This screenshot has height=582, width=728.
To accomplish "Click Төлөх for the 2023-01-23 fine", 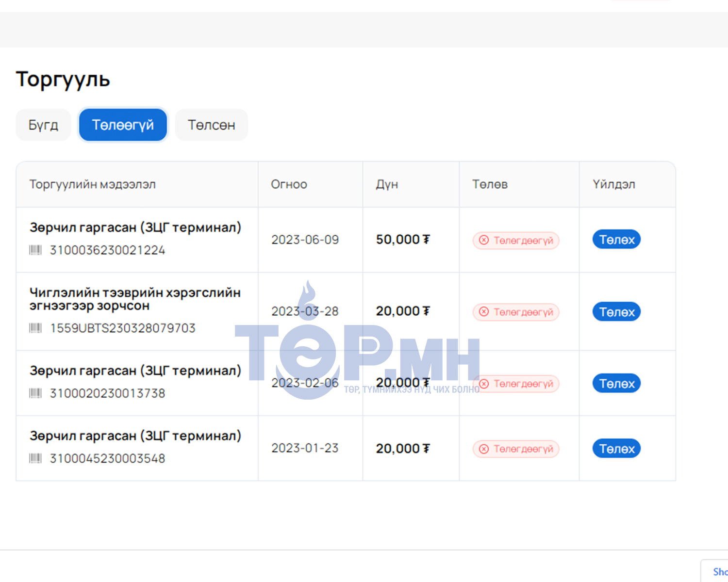I will coord(616,449).
